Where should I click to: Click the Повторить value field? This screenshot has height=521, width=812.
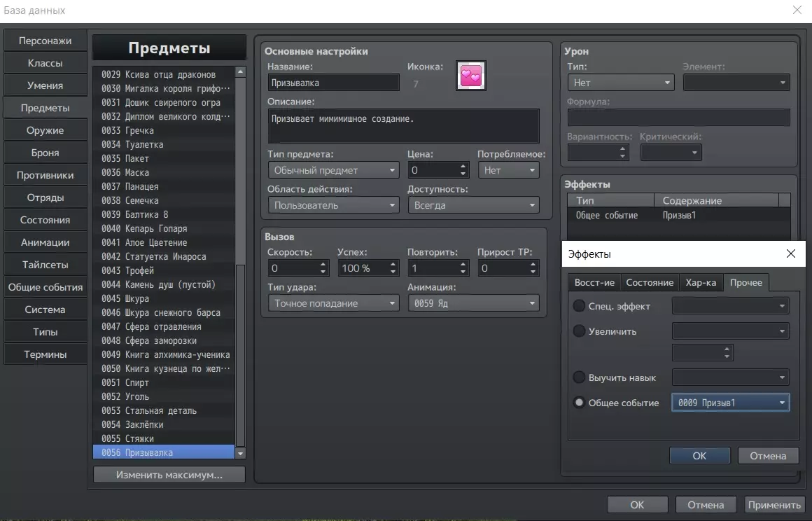433,268
